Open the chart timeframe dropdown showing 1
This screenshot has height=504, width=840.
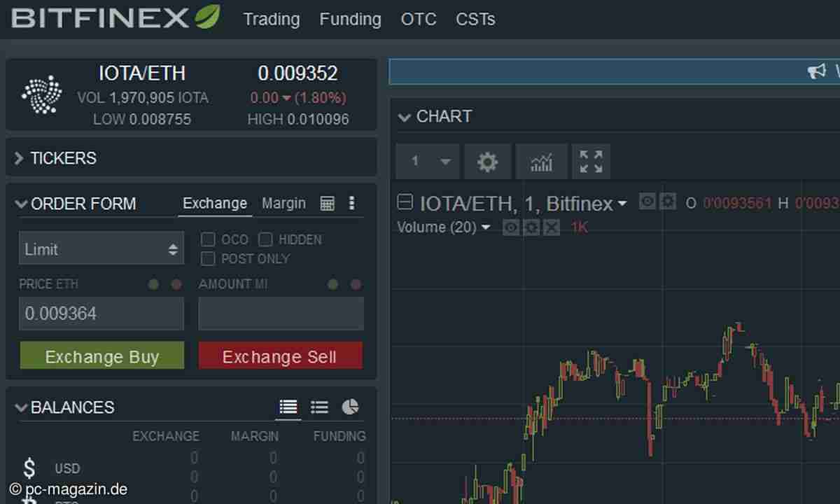tap(427, 161)
